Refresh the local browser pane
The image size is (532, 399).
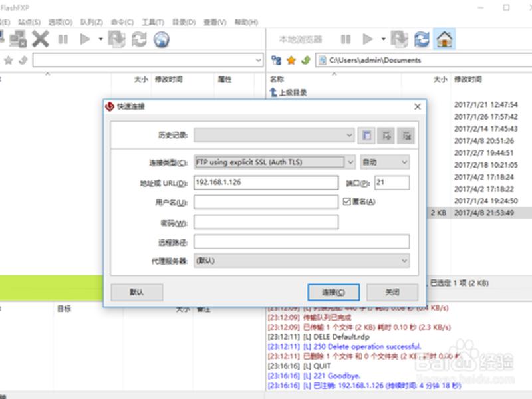pos(422,39)
